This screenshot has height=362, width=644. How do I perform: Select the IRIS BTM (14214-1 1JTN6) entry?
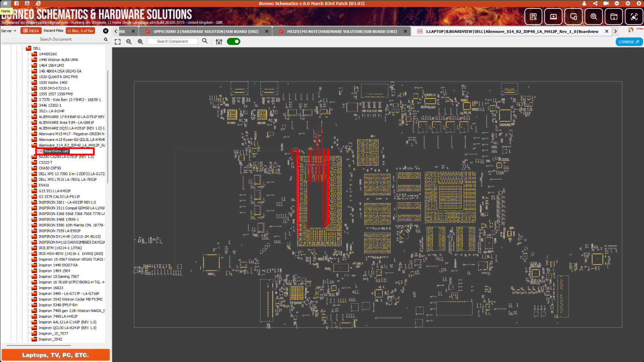[x=60, y=248]
